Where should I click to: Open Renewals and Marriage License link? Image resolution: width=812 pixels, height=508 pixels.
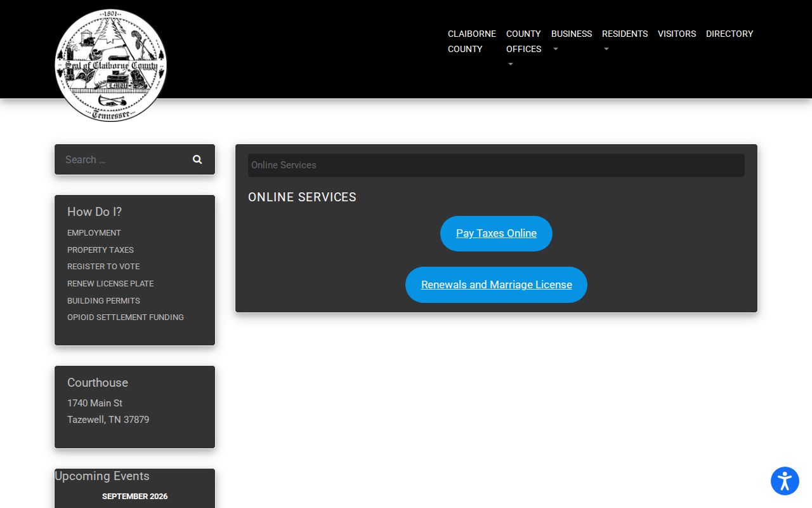tap(496, 285)
